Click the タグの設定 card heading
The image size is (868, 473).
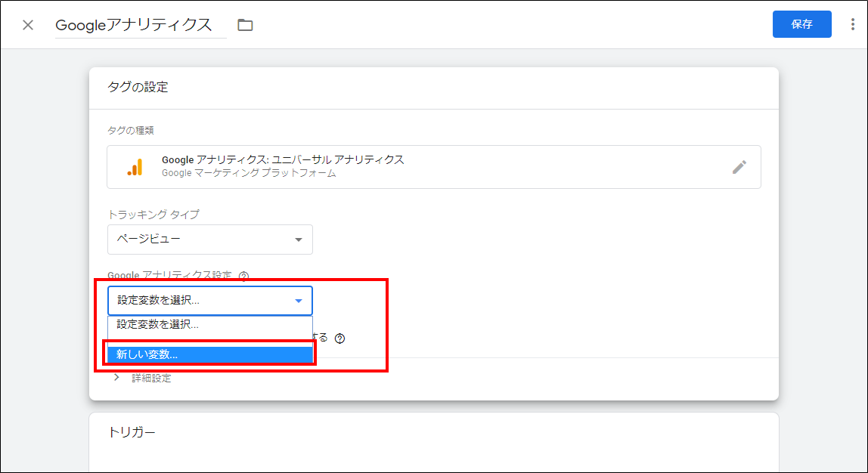tap(138, 87)
